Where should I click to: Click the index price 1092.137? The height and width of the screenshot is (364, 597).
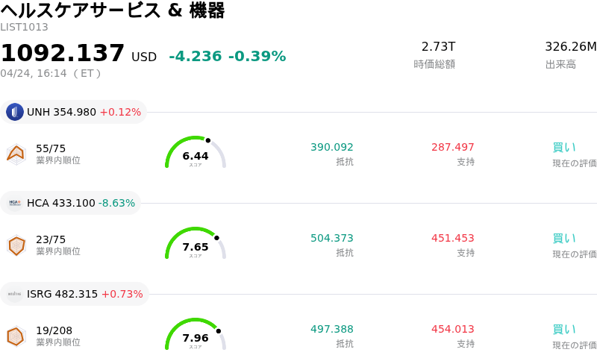pos(63,54)
